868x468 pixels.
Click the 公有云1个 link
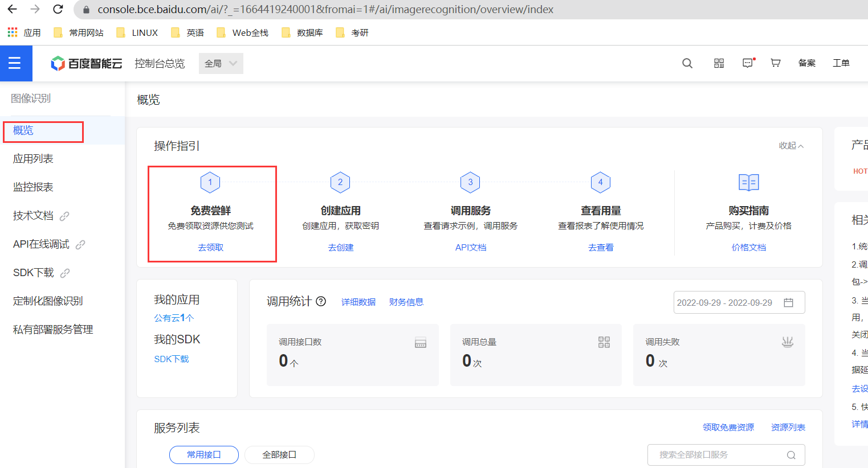pos(174,318)
